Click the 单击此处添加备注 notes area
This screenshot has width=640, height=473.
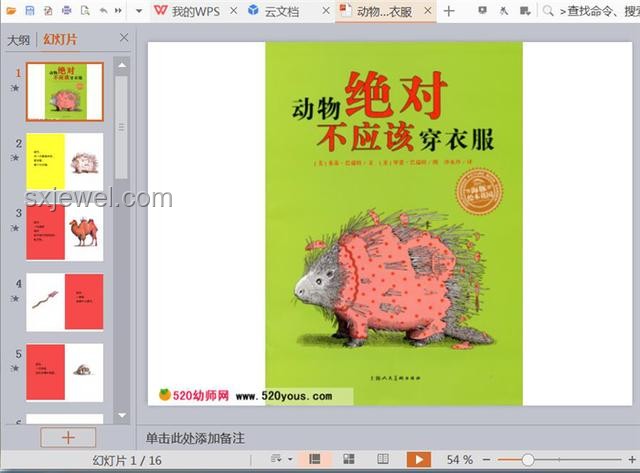point(195,438)
